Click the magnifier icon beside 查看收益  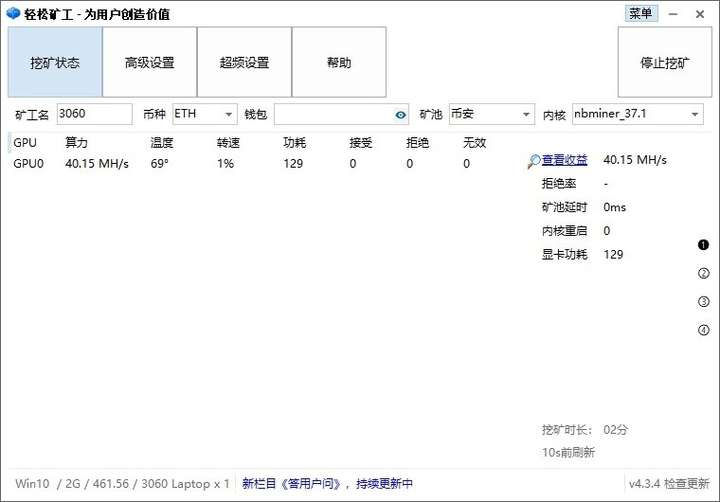534,161
